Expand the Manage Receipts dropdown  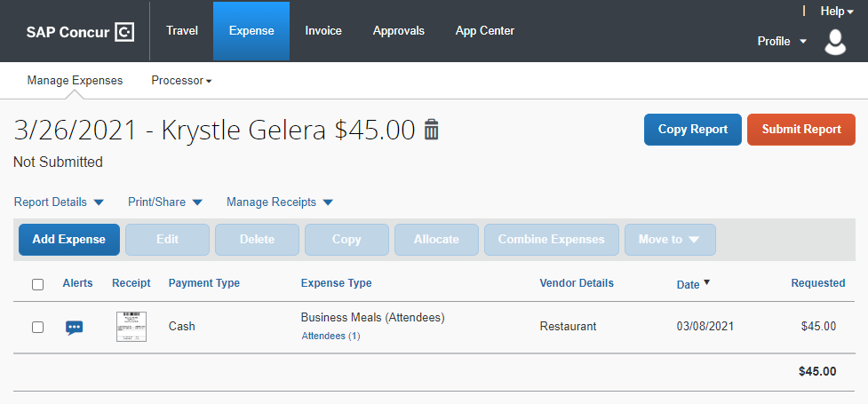280,202
